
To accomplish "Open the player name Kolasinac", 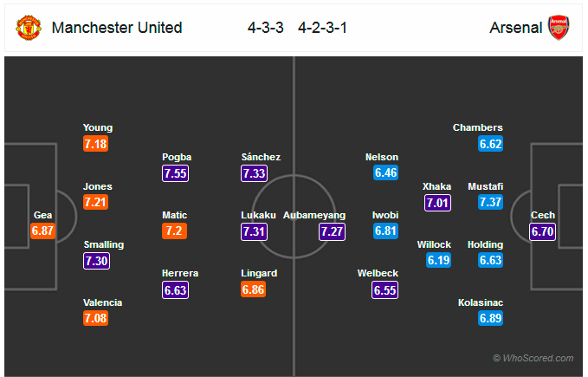I will [x=481, y=302].
